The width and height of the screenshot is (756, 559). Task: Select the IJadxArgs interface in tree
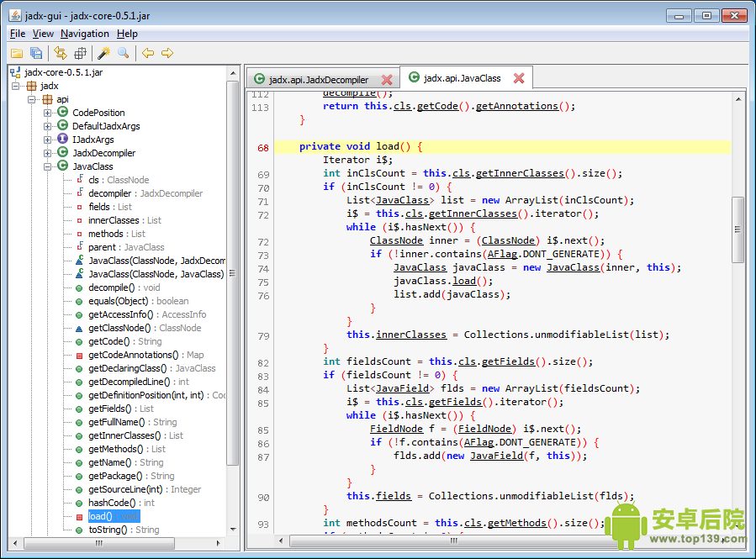click(93, 140)
